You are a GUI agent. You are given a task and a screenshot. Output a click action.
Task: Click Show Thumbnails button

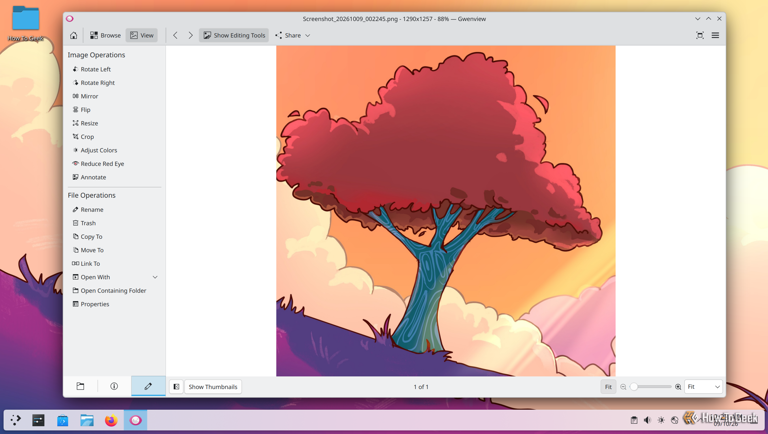[x=213, y=387]
